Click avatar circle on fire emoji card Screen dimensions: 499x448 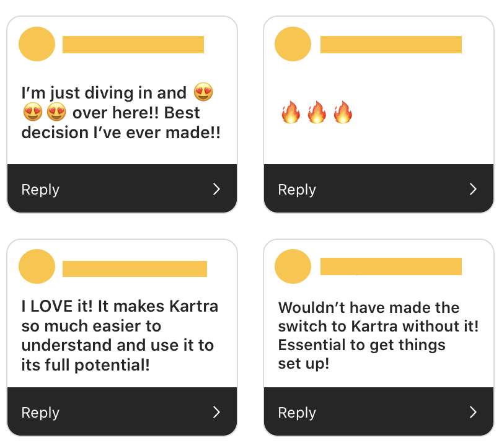pos(293,45)
